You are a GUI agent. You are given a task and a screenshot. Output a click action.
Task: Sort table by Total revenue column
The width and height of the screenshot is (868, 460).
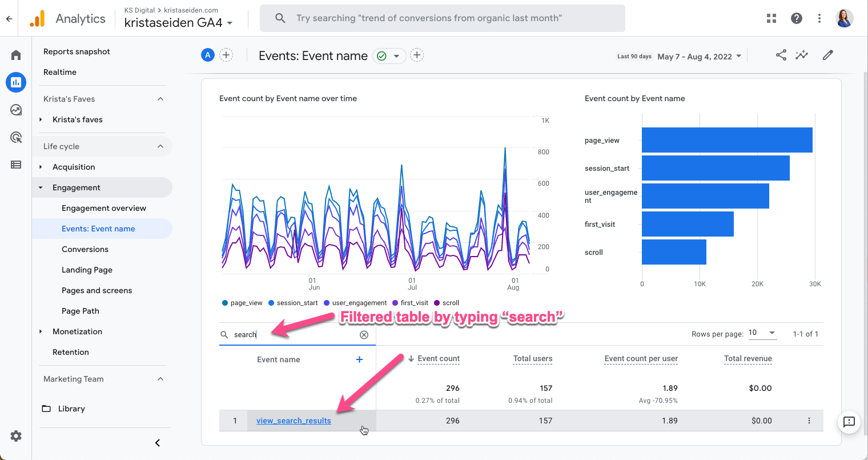[x=748, y=359]
